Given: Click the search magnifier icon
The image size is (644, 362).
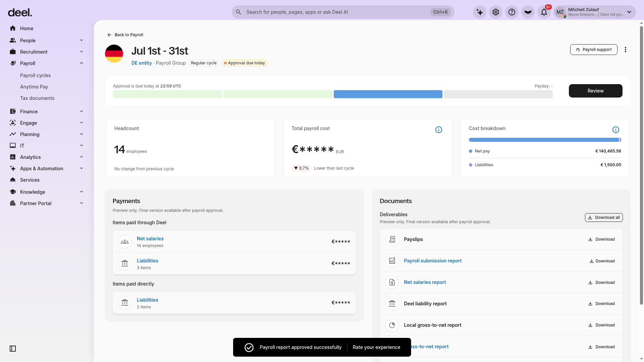Looking at the screenshot, I should (x=238, y=12).
